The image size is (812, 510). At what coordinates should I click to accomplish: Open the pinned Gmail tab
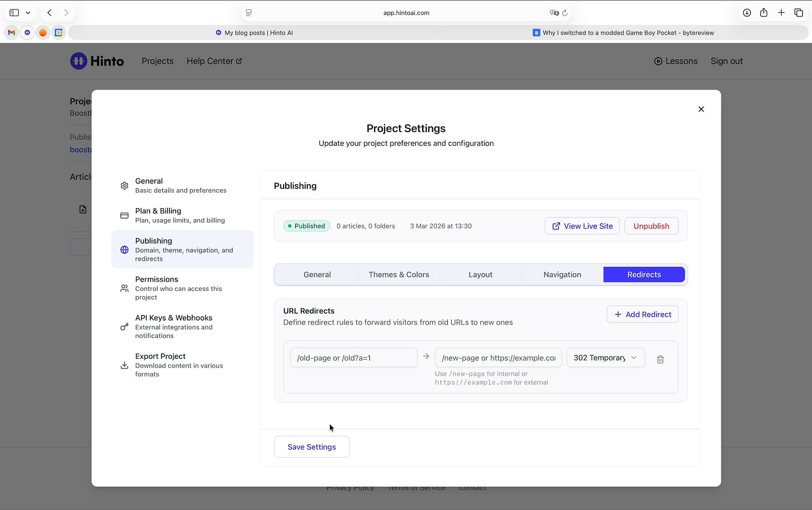pos(12,33)
